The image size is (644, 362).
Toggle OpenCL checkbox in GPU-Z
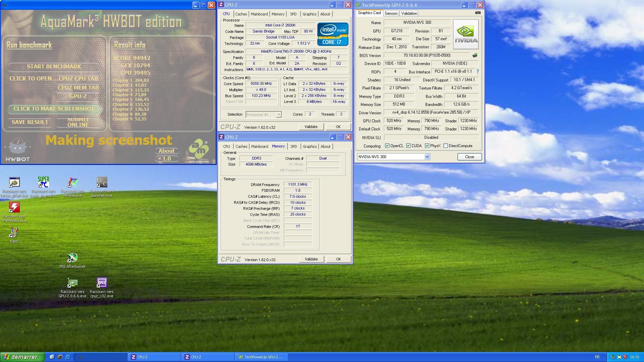point(387,146)
